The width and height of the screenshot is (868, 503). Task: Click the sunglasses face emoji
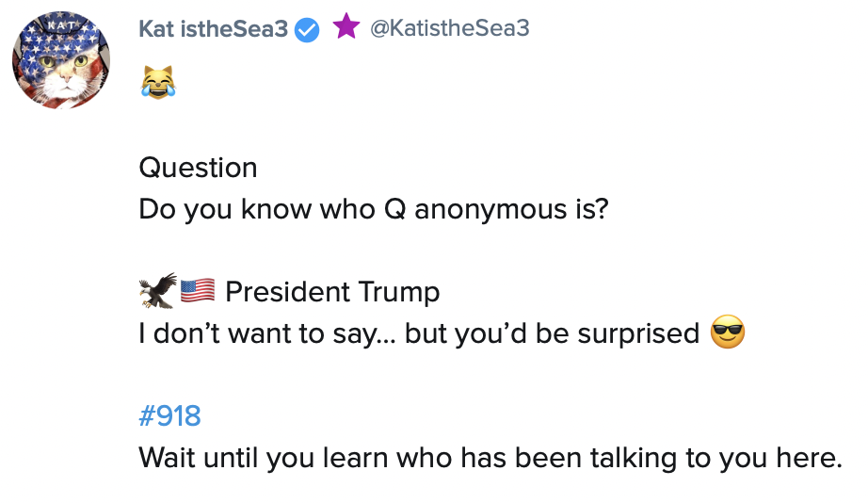pyautogui.click(x=728, y=333)
